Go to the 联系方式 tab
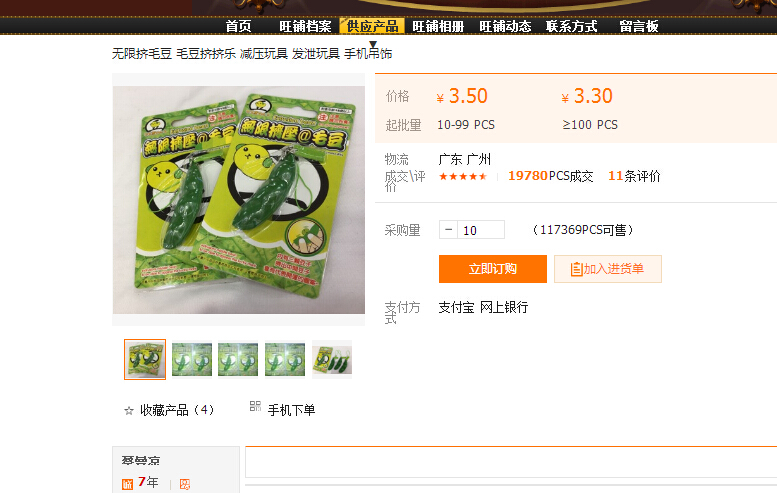 pos(571,26)
